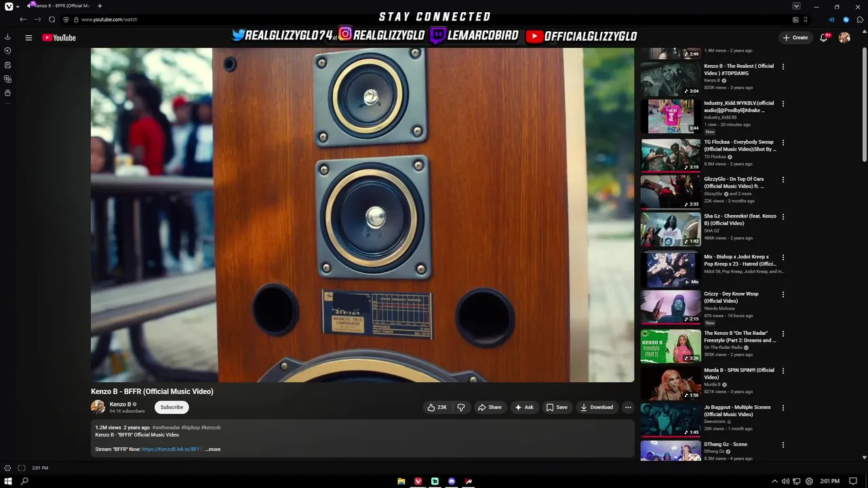Save video to playlist
868x488 pixels.
(x=557, y=407)
